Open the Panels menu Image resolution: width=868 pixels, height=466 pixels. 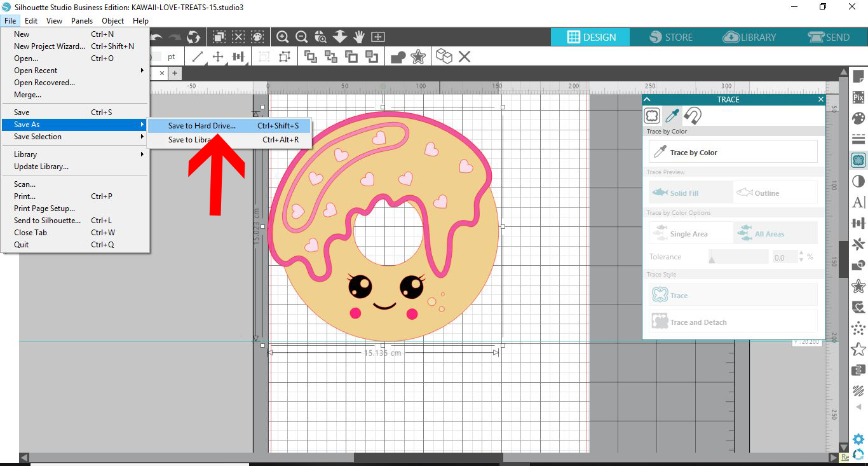pyautogui.click(x=82, y=21)
